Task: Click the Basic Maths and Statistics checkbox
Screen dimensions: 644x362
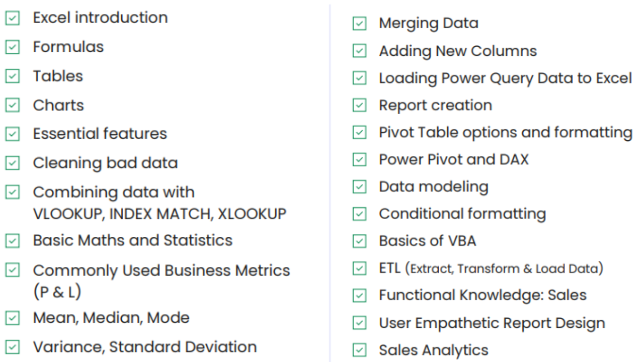Action: [13, 241]
